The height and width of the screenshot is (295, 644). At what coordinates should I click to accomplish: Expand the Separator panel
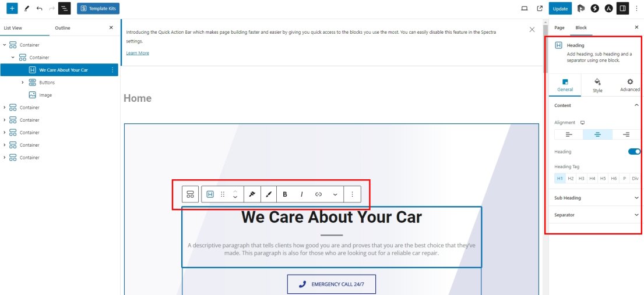[596, 215]
